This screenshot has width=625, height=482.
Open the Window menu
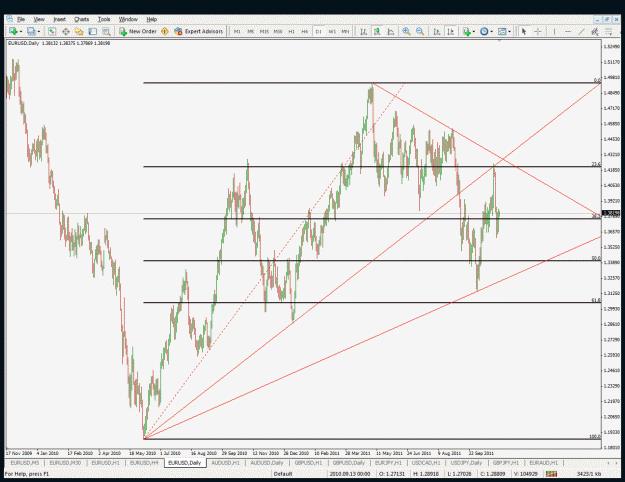tap(128, 19)
